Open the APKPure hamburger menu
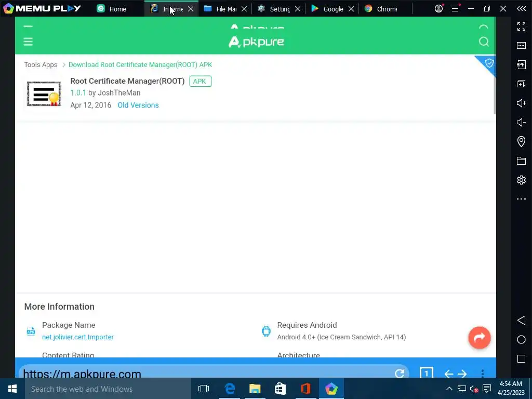Screen dimensions: 532x399 28,42
